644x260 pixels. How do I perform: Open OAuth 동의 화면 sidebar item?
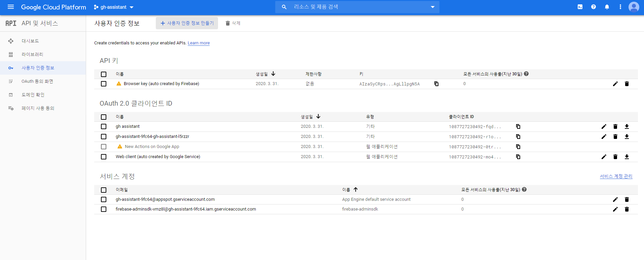pyautogui.click(x=43, y=81)
